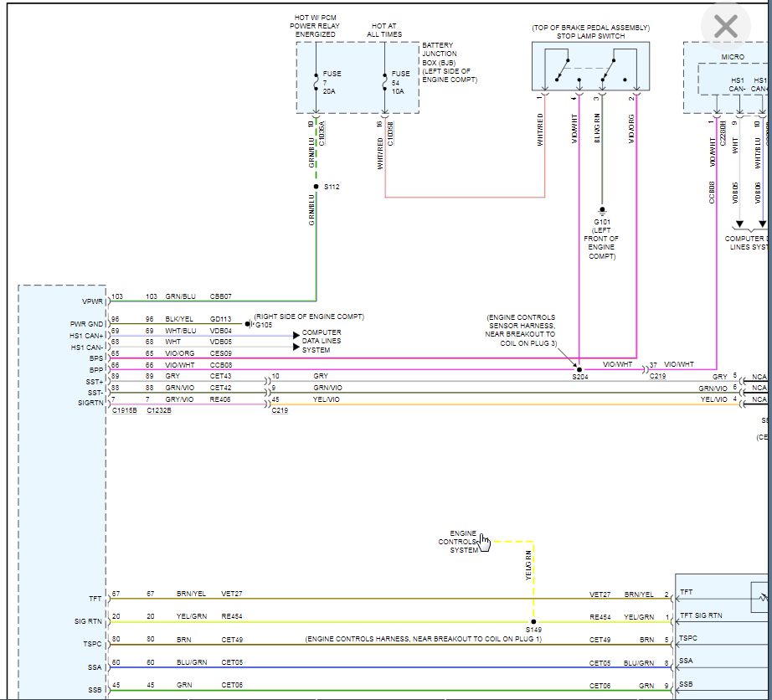
Task: Click the Battery Junction Box label
Action: (x=449, y=62)
